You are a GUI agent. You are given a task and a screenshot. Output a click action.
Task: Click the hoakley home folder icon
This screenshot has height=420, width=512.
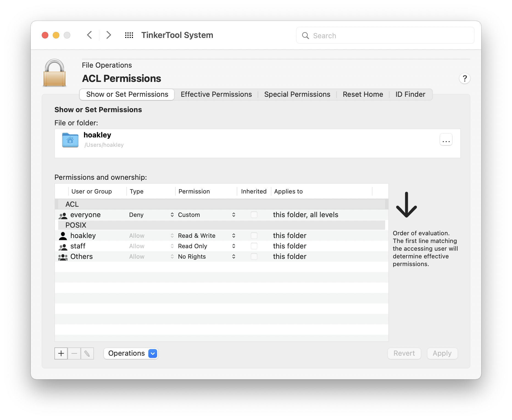click(x=70, y=140)
